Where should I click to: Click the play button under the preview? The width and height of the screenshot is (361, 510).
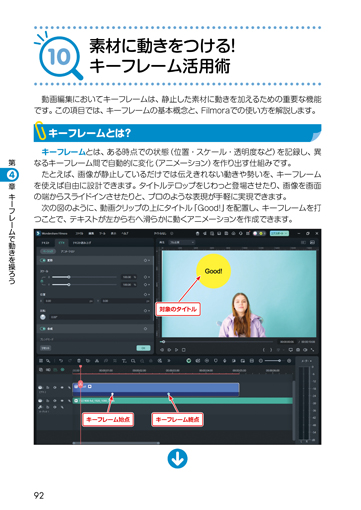176,350
